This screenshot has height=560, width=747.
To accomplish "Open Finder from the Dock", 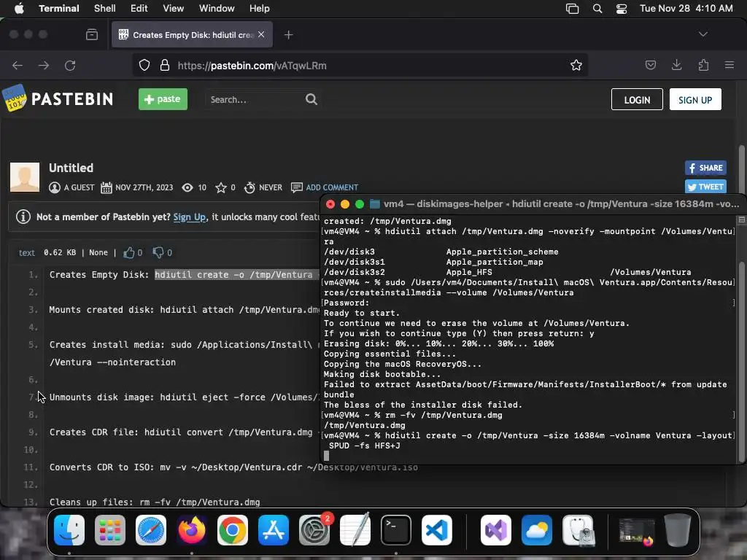I will coord(69,530).
